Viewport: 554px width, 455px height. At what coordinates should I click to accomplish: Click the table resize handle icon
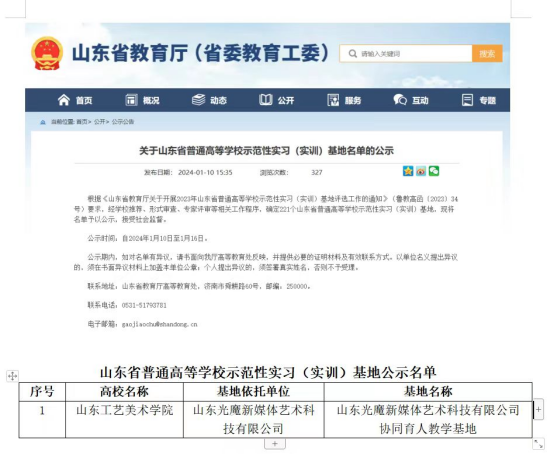tap(538, 444)
